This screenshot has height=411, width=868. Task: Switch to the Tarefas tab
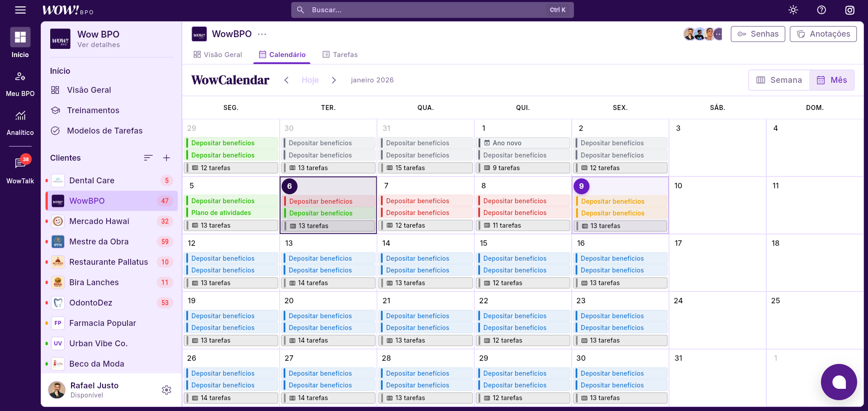point(340,55)
